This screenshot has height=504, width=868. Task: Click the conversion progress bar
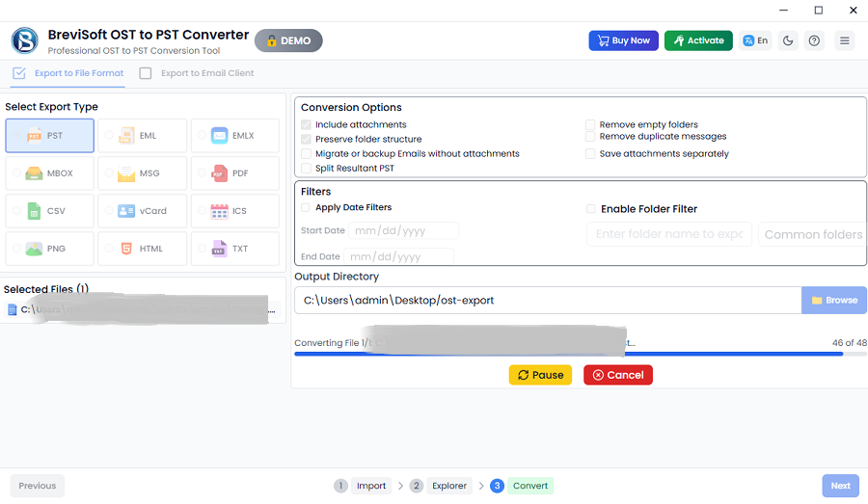(x=581, y=354)
